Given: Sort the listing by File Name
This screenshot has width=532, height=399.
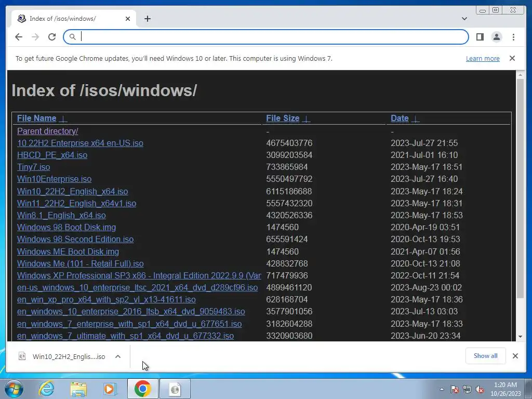Looking at the screenshot, I should click(37, 118).
